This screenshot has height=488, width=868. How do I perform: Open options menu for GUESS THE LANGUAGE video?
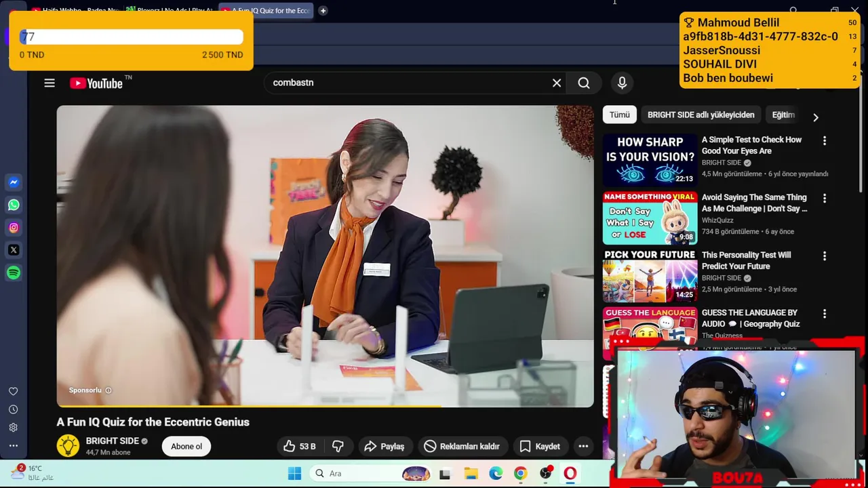[825, 314]
